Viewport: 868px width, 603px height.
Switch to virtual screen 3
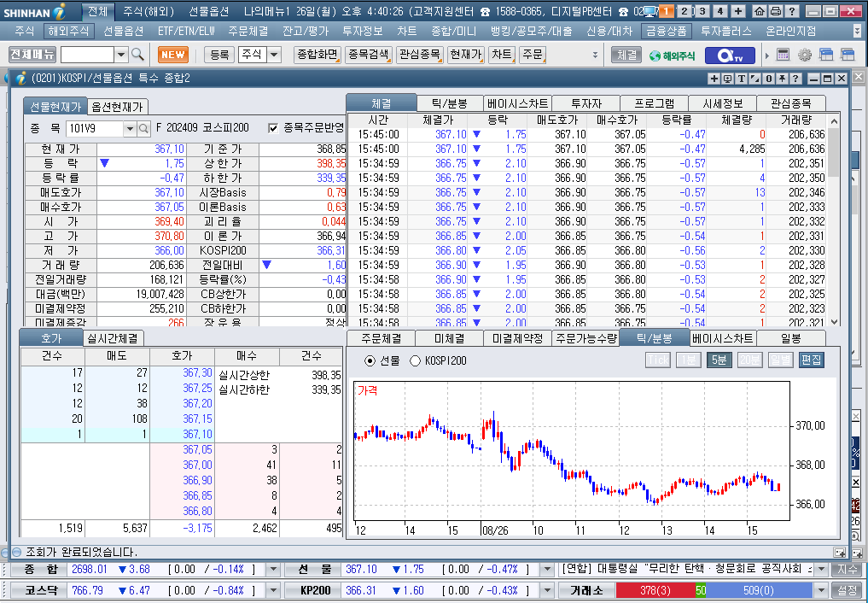[x=702, y=11]
